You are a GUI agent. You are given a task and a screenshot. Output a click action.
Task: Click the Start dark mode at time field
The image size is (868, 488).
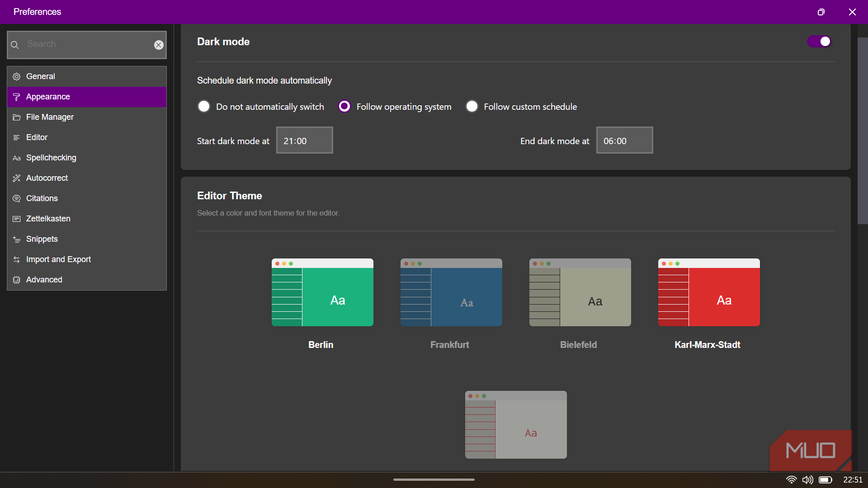click(x=305, y=141)
